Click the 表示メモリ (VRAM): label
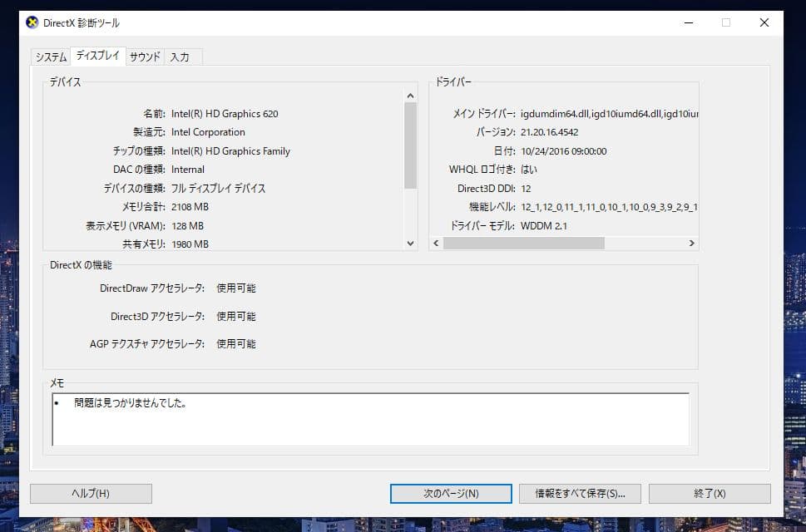 click(126, 226)
